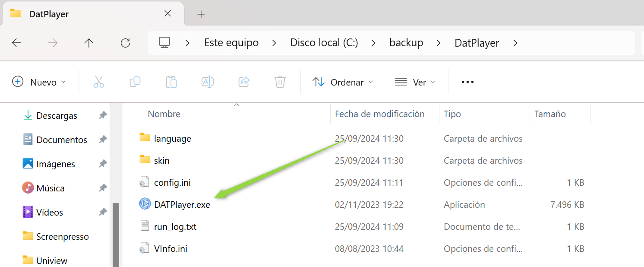
Task: Select the folder name language
Action: click(173, 139)
